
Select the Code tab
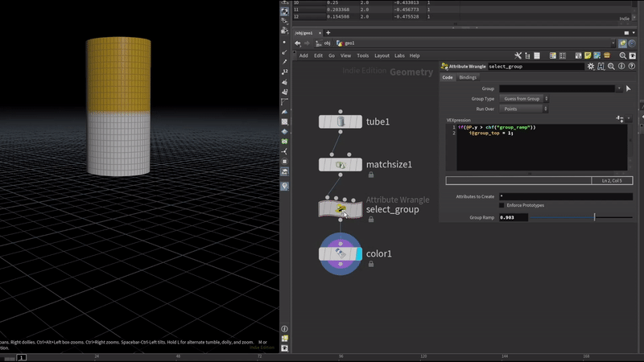pyautogui.click(x=448, y=77)
